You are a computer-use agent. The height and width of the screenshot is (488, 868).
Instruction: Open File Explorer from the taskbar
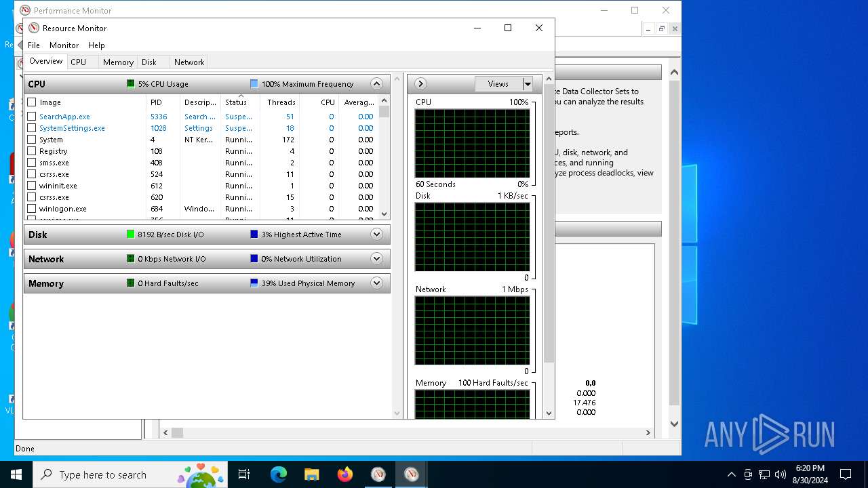[x=311, y=474]
